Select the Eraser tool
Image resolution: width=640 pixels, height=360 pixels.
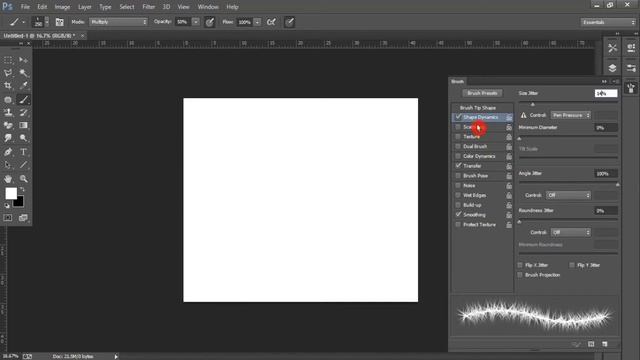(8, 125)
